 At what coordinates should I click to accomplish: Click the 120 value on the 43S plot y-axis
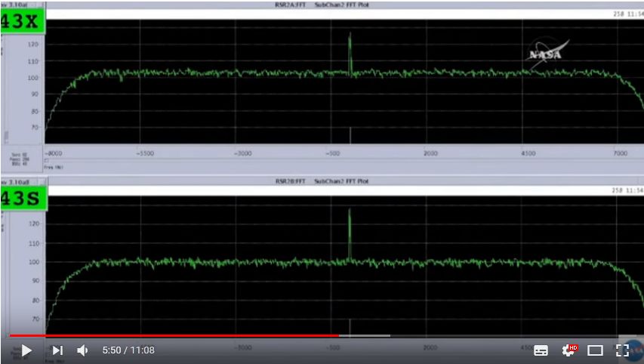coord(34,224)
